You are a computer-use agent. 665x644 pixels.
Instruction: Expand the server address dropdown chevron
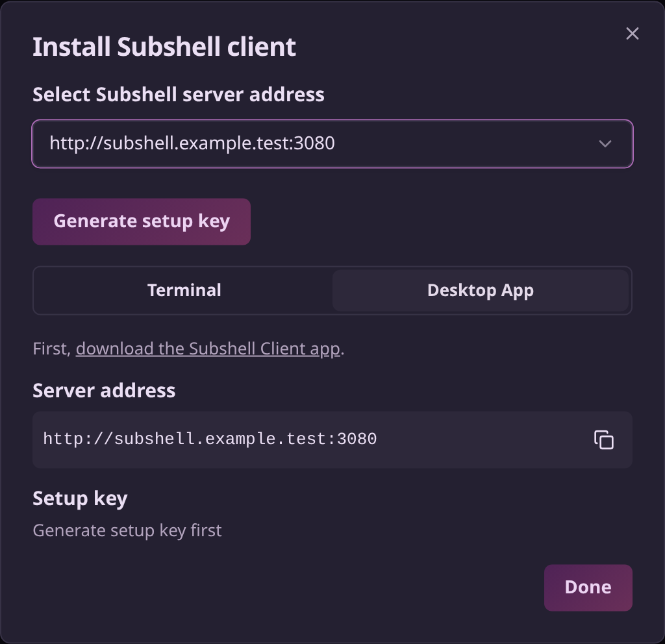coord(605,143)
